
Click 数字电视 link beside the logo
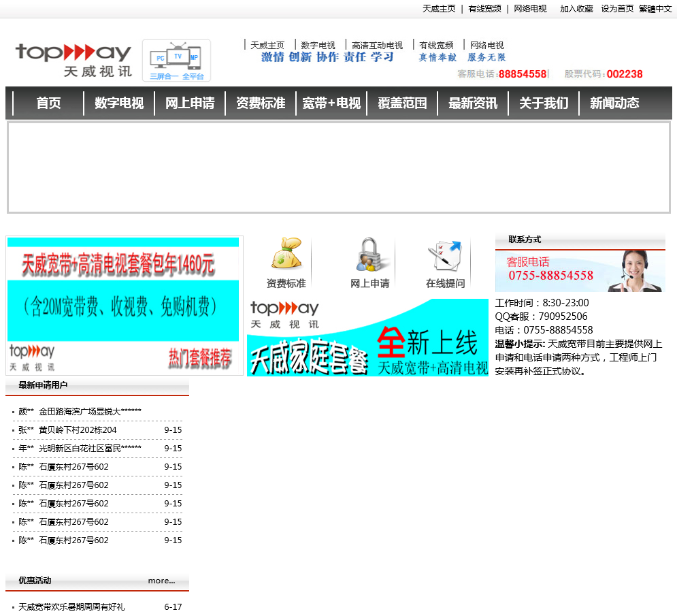[318, 46]
